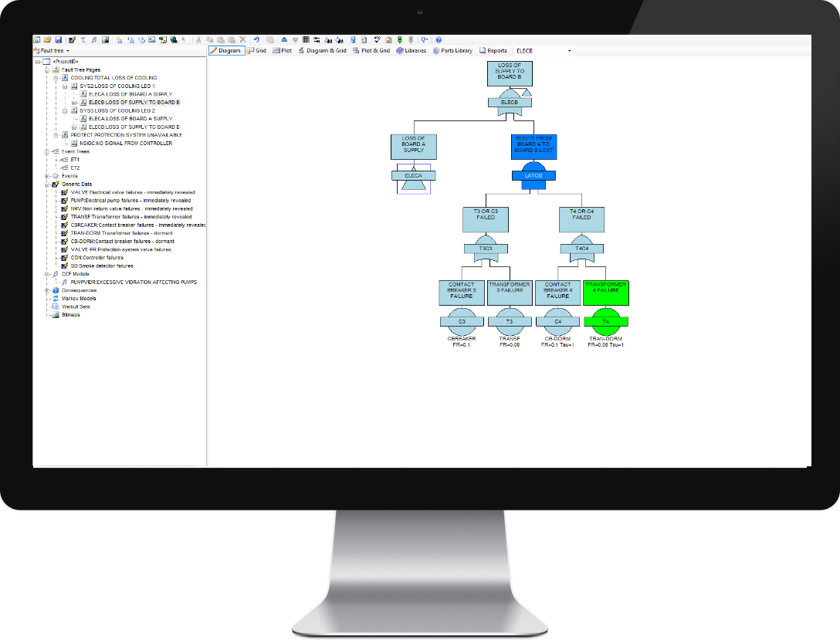
Task: Click the magnifier zoom toolbar icon
Action: coord(425,39)
